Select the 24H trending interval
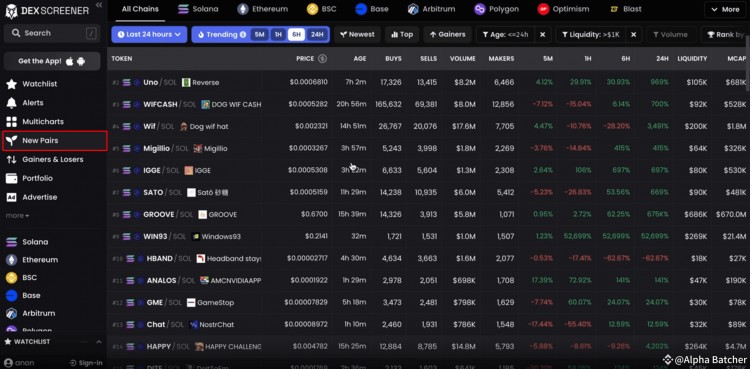The width and height of the screenshot is (750, 369). pos(317,34)
